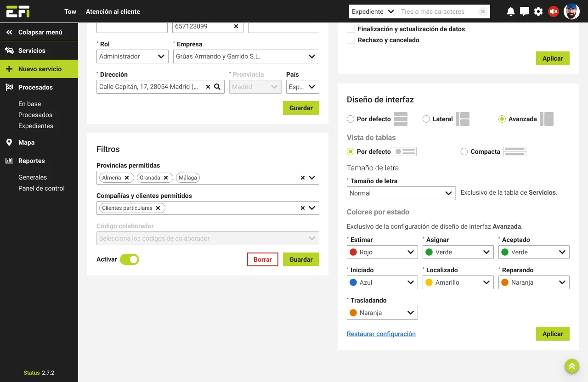Screen dimensions: 588x382
Task: Select the Por defecto table view radio
Action: 351,152
